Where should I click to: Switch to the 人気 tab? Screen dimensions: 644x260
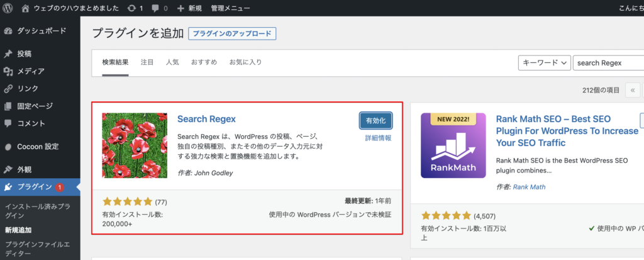click(x=172, y=62)
